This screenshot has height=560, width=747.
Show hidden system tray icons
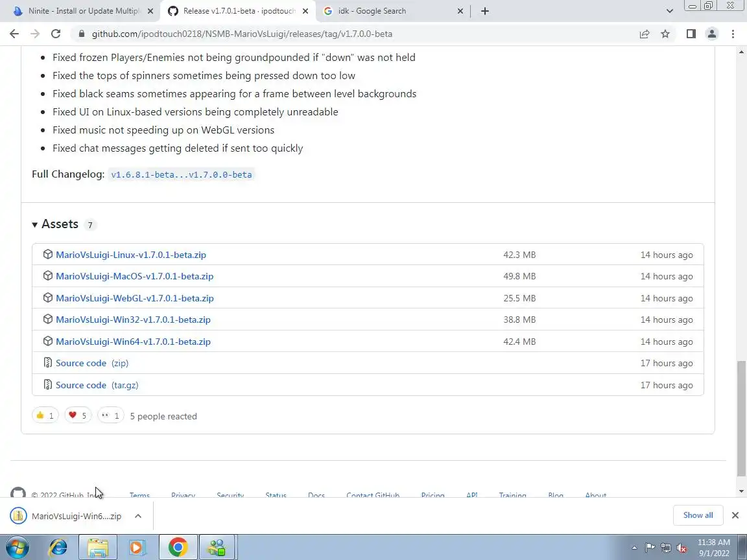point(634,548)
